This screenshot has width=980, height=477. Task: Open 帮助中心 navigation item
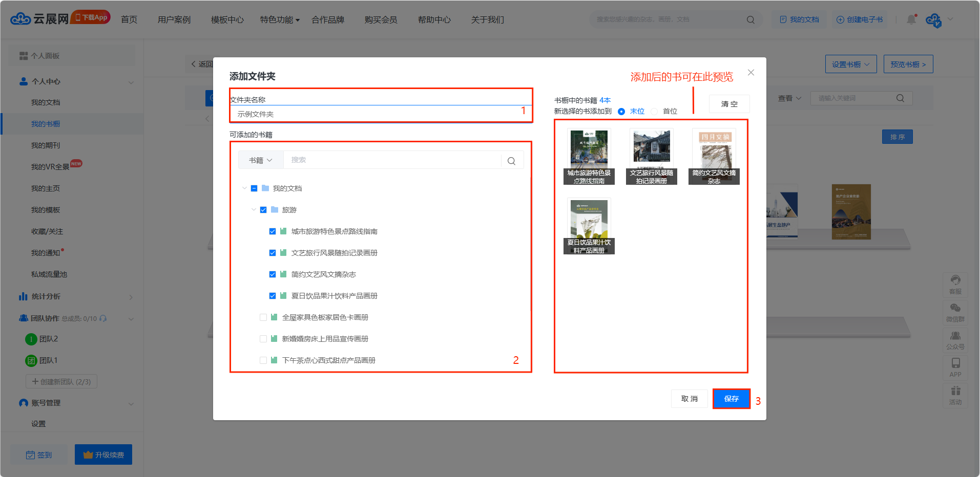434,19
